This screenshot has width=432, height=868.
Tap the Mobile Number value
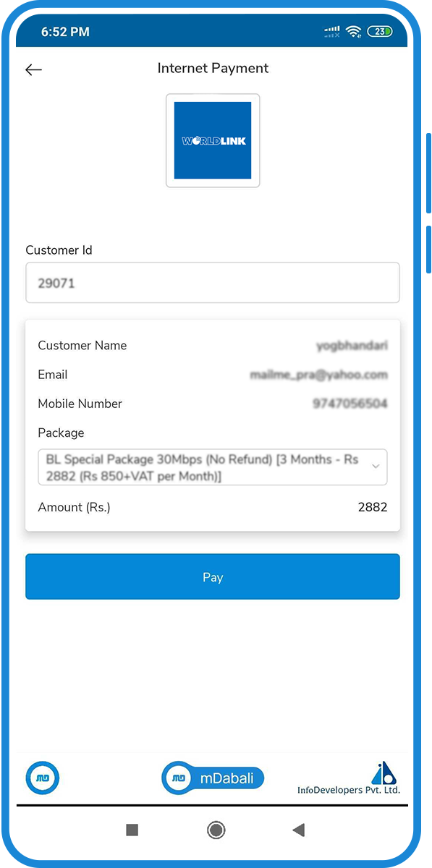click(x=350, y=404)
